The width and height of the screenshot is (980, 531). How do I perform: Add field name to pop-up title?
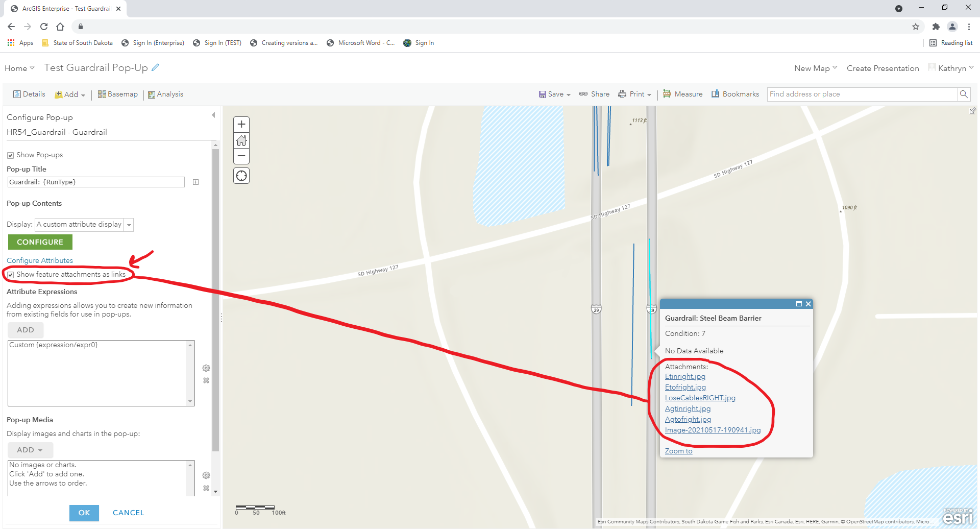coord(196,182)
